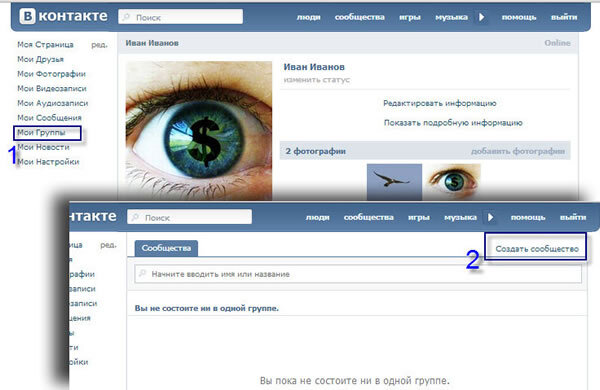600x390 pixels.
Task: Click 'Показать подробную информацию' link
Action: [x=453, y=123]
